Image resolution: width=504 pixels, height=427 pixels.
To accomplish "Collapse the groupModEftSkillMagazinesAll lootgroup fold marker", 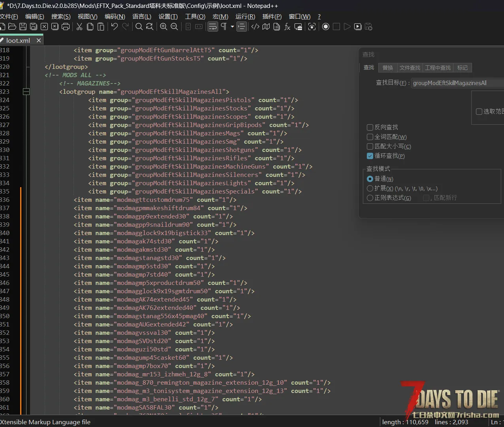I will point(26,92).
